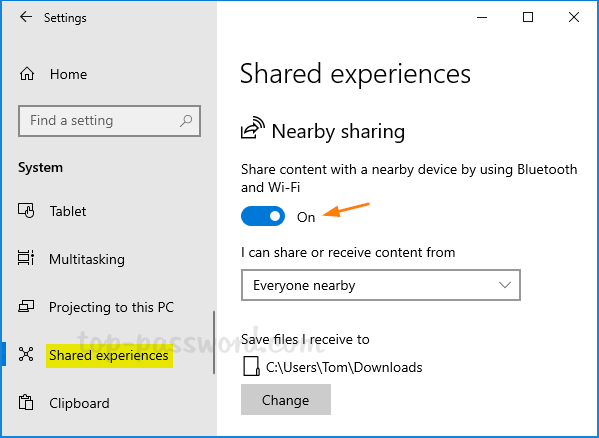Maximize the Settings window
This screenshot has width=599, height=438.
pyautogui.click(x=528, y=17)
